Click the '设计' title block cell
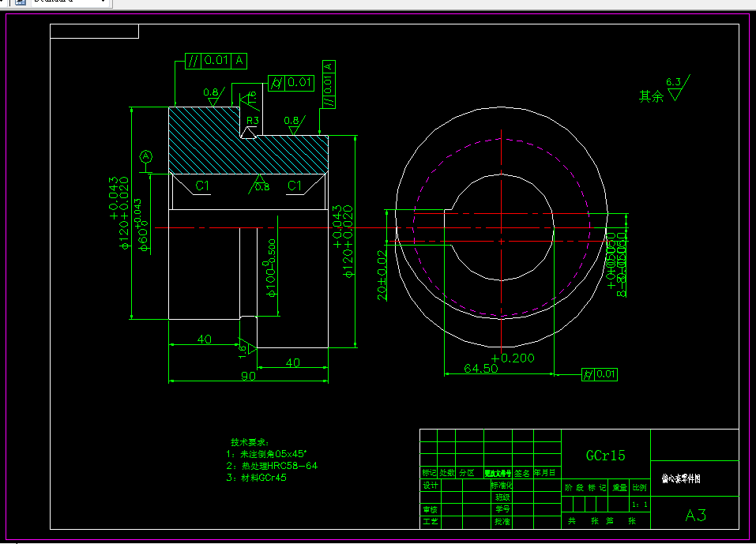The height and width of the screenshot is (544, 756). pos(431,486)
